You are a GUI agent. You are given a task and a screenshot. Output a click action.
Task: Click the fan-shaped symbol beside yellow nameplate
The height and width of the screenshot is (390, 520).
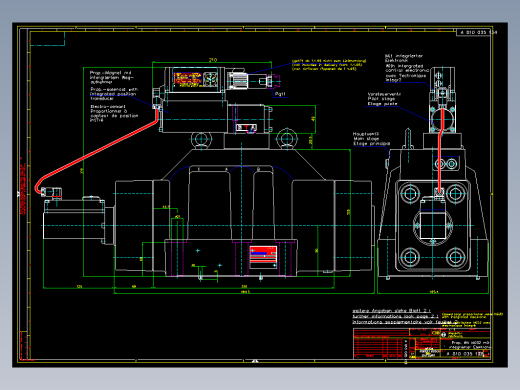pyautogui.click(x=210, y=79)
